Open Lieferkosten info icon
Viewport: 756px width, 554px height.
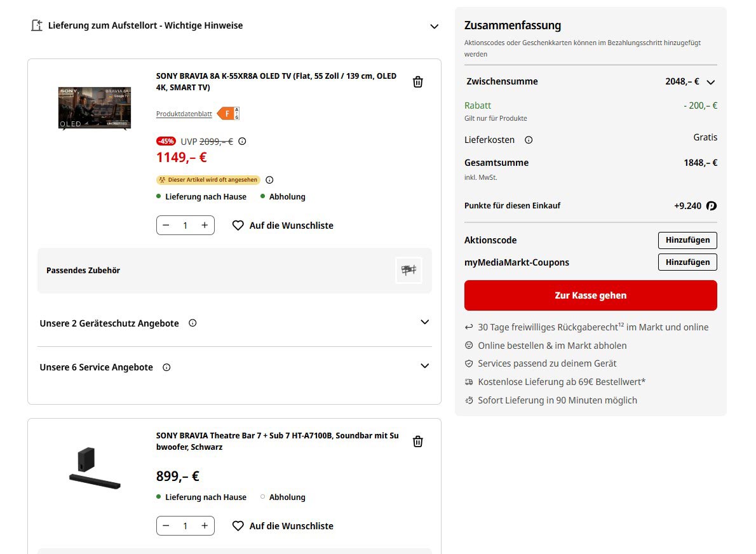[x=529, y=140]
